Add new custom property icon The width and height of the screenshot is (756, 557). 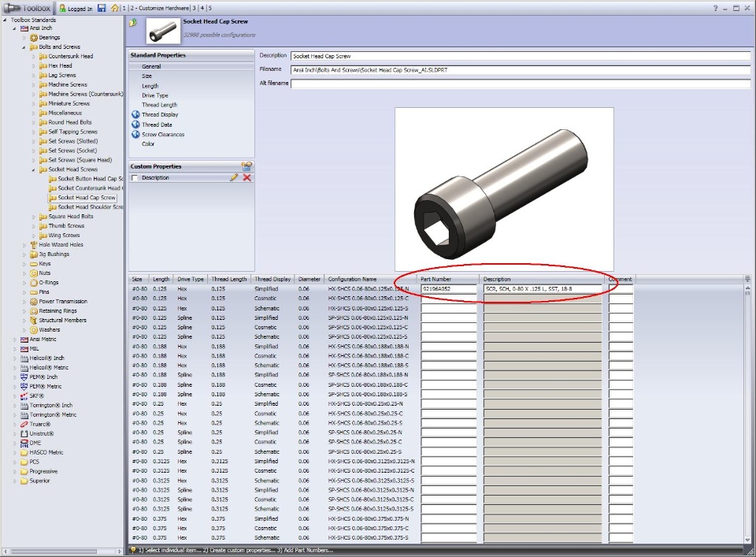pos(246,166)
